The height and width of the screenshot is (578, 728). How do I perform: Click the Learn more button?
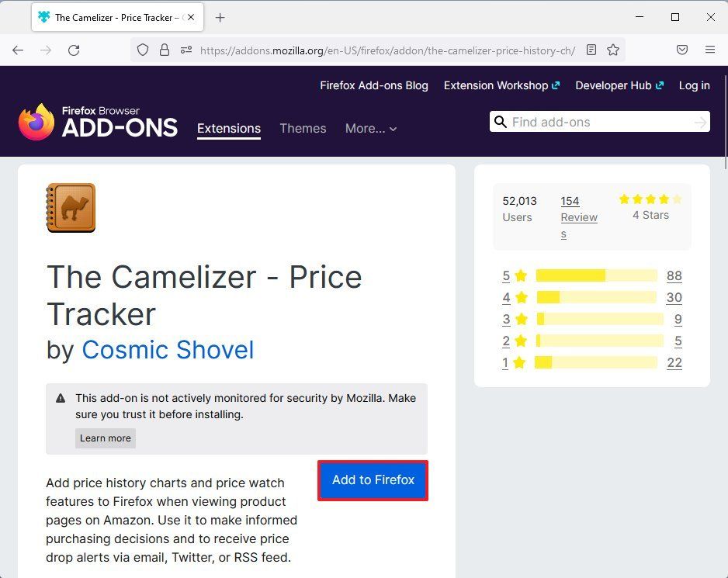pos(105,438)
